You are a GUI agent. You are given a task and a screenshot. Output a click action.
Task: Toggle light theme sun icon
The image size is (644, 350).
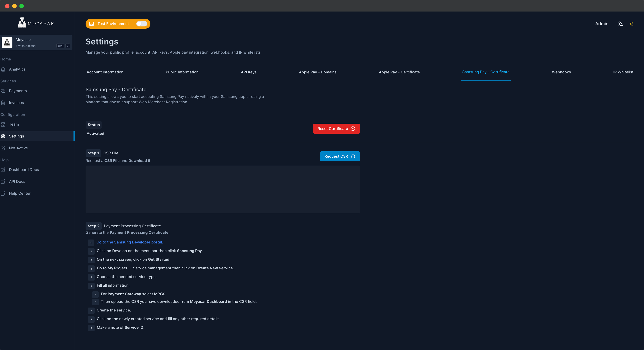tap(631, 24)
